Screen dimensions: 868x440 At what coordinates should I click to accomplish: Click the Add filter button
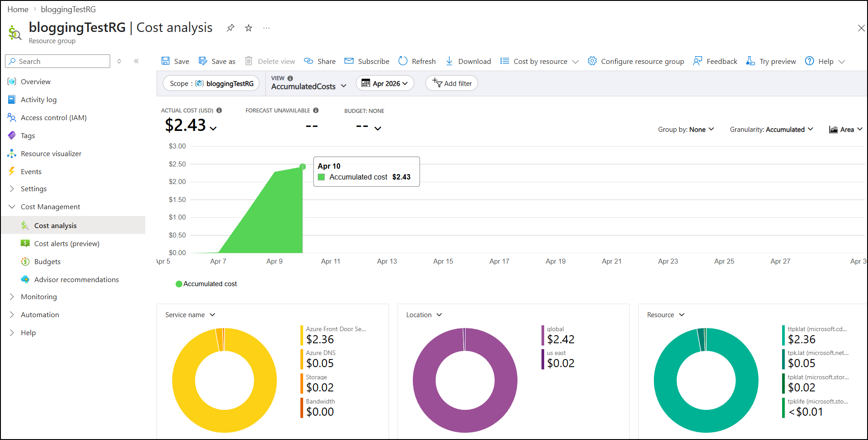[452, 83]
